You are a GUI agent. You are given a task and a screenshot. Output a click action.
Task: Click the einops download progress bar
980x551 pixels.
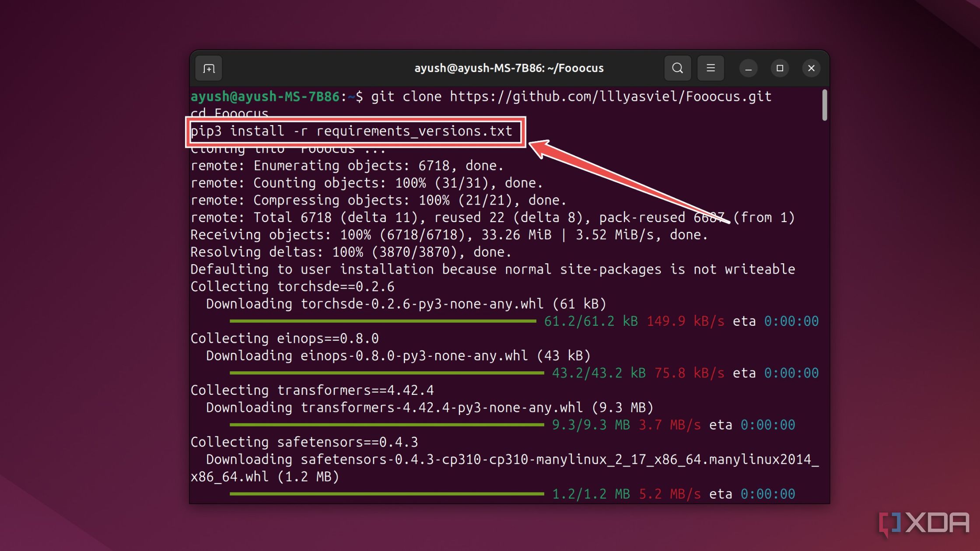[x=387, y=373]
